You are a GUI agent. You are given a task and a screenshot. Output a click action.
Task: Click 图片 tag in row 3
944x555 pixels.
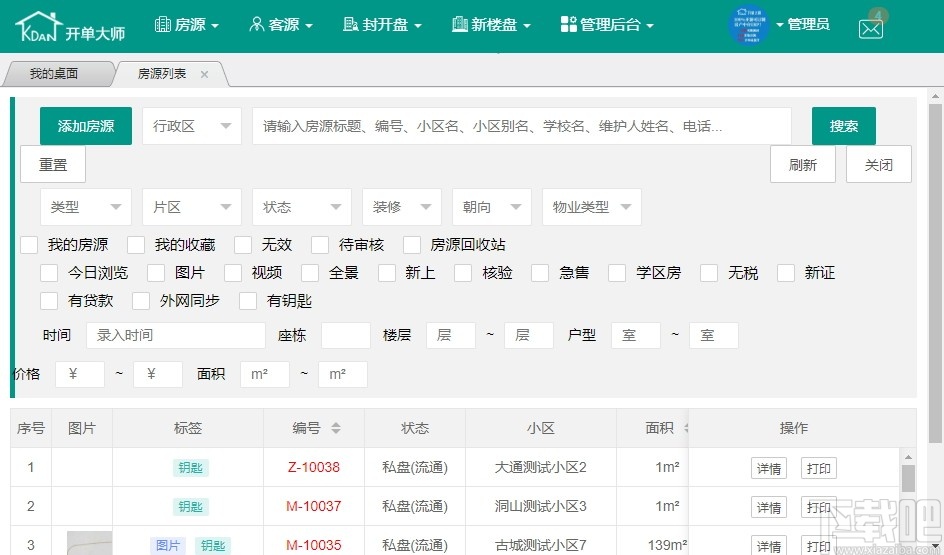[168, 545]
